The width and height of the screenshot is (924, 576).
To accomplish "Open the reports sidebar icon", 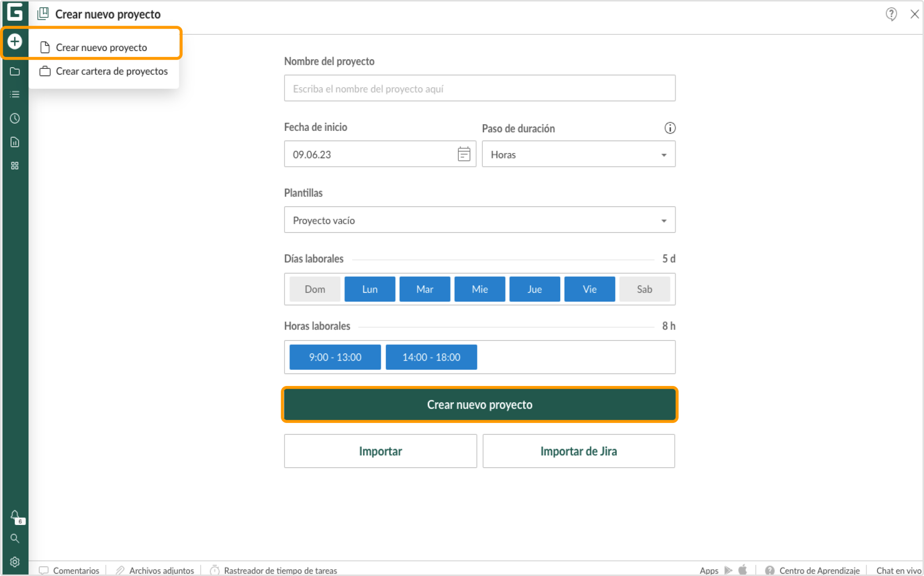I will click(x=15, y=142).
